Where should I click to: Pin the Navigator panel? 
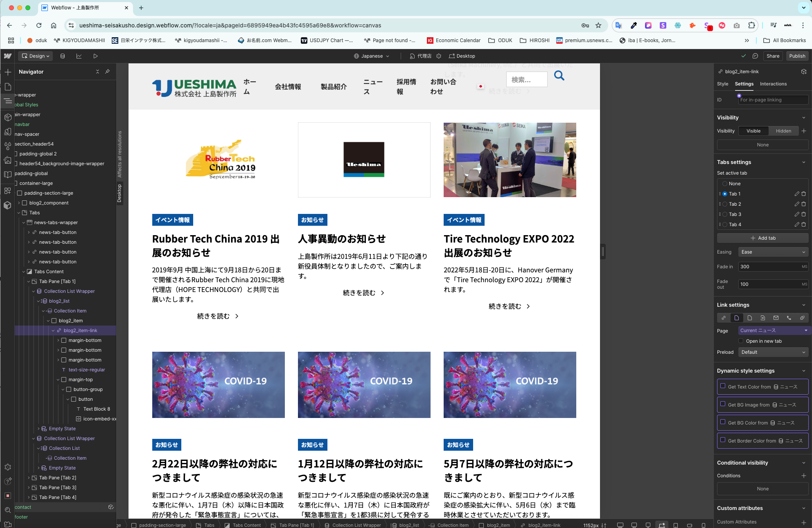(107, 72)
